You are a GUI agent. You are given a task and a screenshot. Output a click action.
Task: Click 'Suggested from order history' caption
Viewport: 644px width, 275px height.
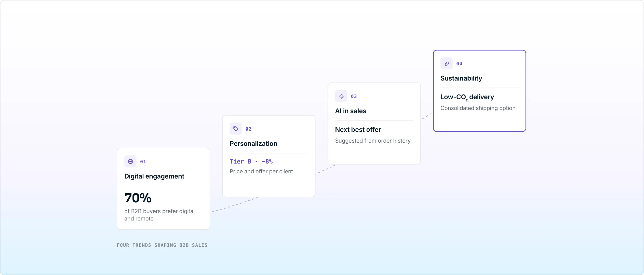pyautogui.click(x=373, y=141)
